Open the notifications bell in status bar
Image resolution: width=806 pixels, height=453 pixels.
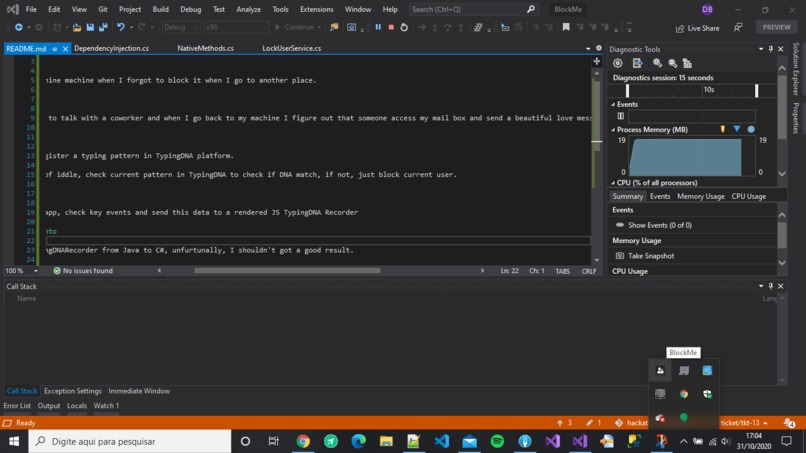click(x=789, y=423)
